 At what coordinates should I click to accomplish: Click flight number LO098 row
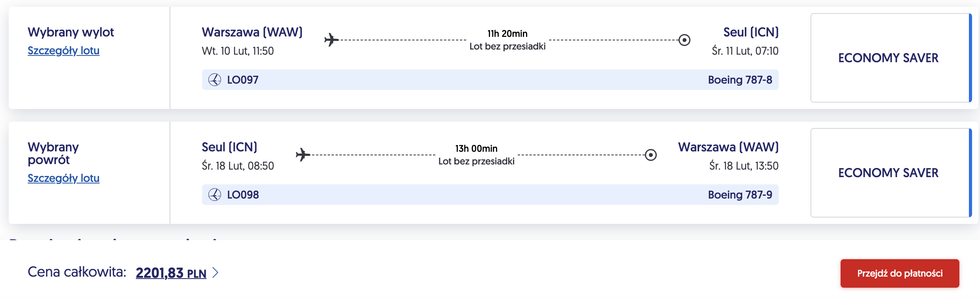(490, 195)
